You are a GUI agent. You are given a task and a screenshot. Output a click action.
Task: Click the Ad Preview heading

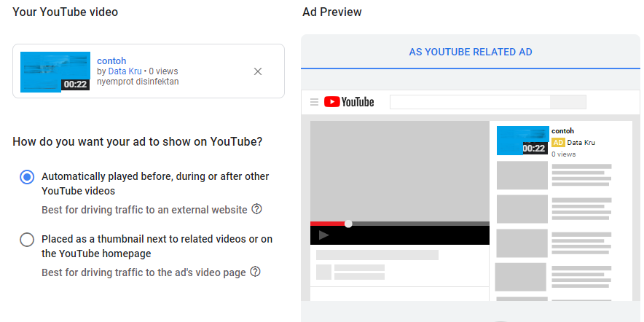[332, 12]
